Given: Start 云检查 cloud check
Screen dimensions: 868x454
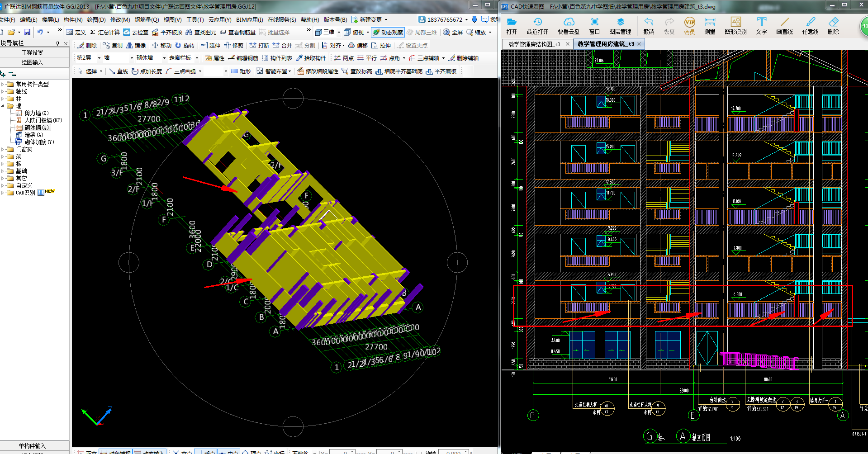Looking at the screenshot, I should [136, 32].
